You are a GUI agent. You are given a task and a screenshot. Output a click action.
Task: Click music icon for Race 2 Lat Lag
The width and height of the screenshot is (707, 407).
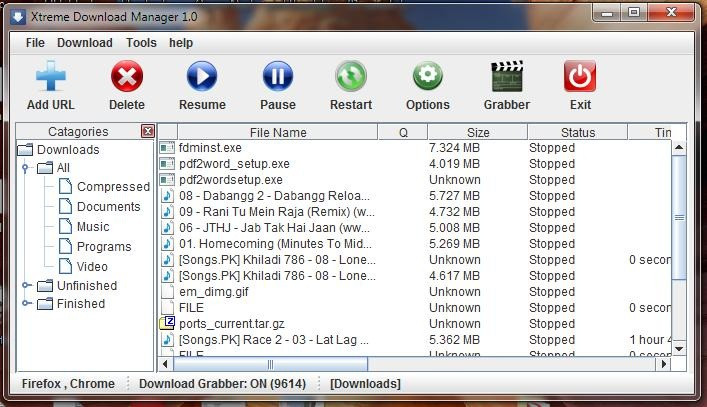click(x=167, y=339)
